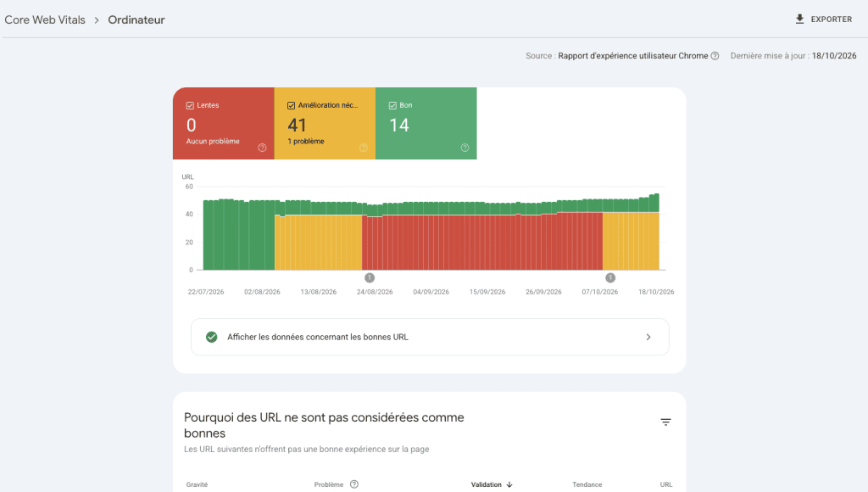Click the 22/07/2026 date on chart axis
The height and width of the screenshot is (492, 868).
(206, 292)
